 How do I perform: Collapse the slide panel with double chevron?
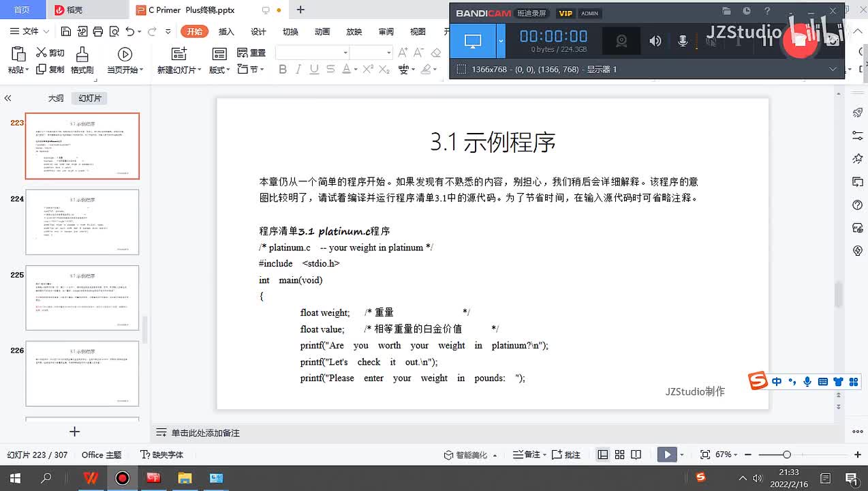coord(7,98)
